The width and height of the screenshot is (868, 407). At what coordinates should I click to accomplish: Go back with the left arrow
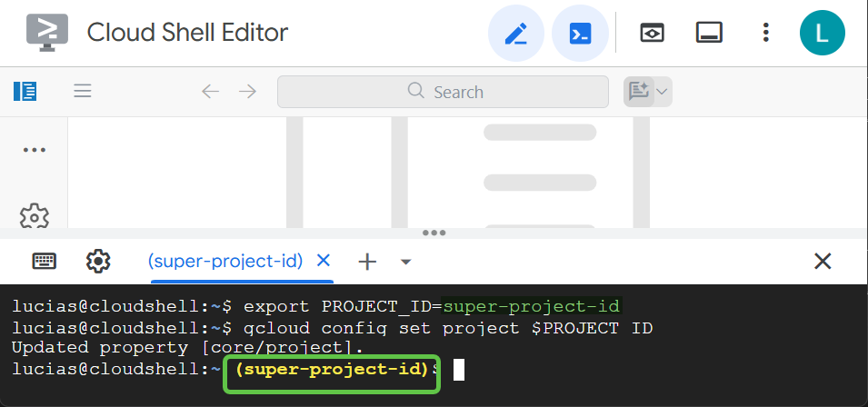[210, 91]
